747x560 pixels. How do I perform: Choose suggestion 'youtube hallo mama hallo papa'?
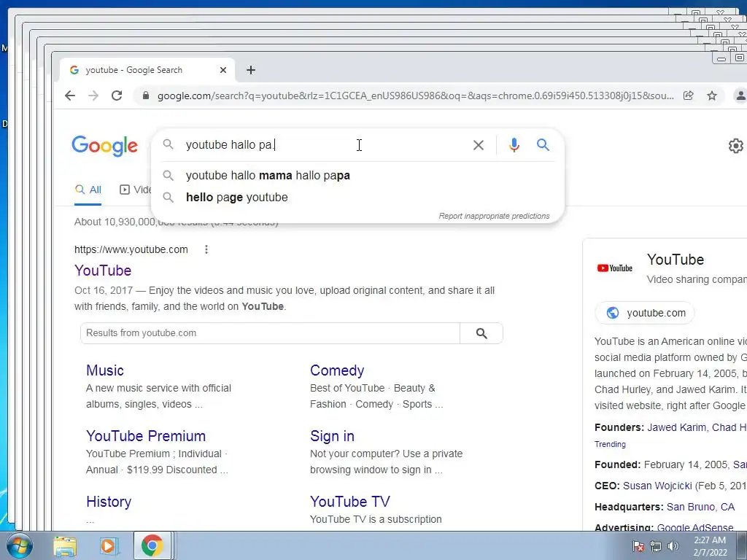tap(357, 175)
